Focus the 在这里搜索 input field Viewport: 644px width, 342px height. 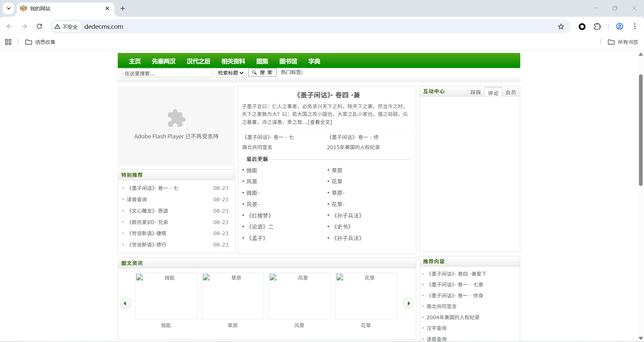coord(167,73)
